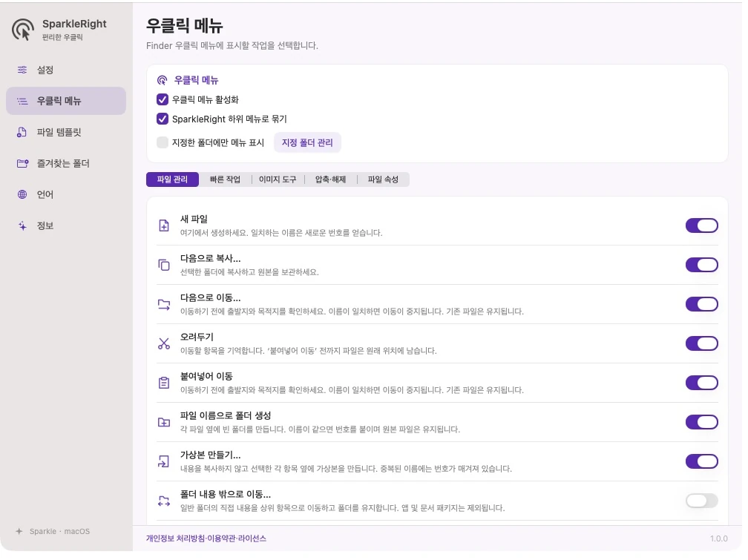Click the 붙여넣어 이동 clipboard icon

pos(163,383)
